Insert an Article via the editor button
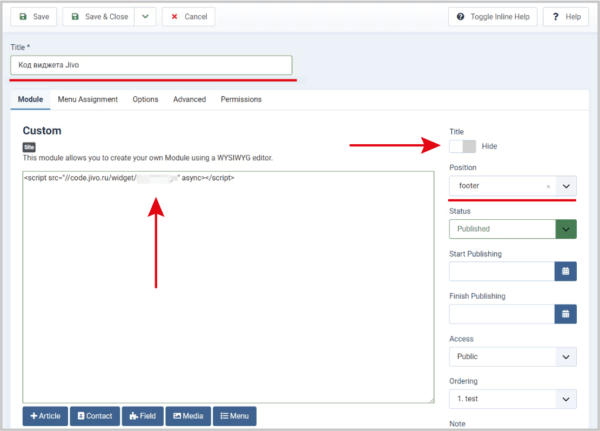 (x=45, y=416)
